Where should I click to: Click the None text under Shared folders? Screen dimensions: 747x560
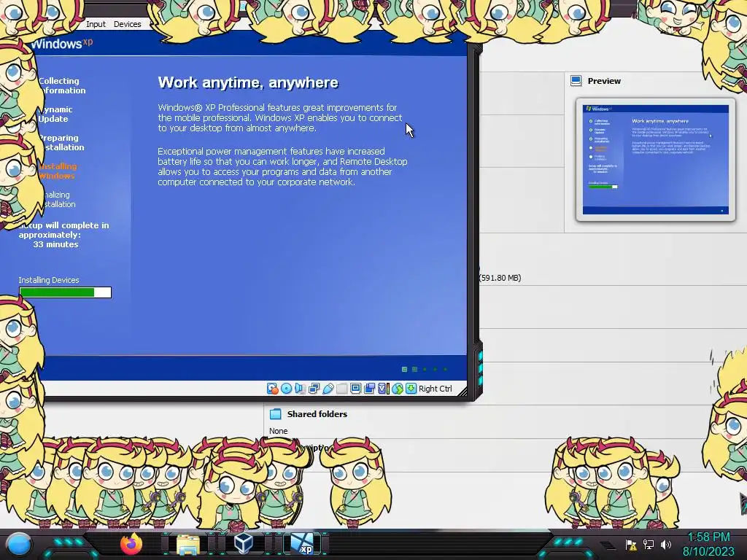278,431
